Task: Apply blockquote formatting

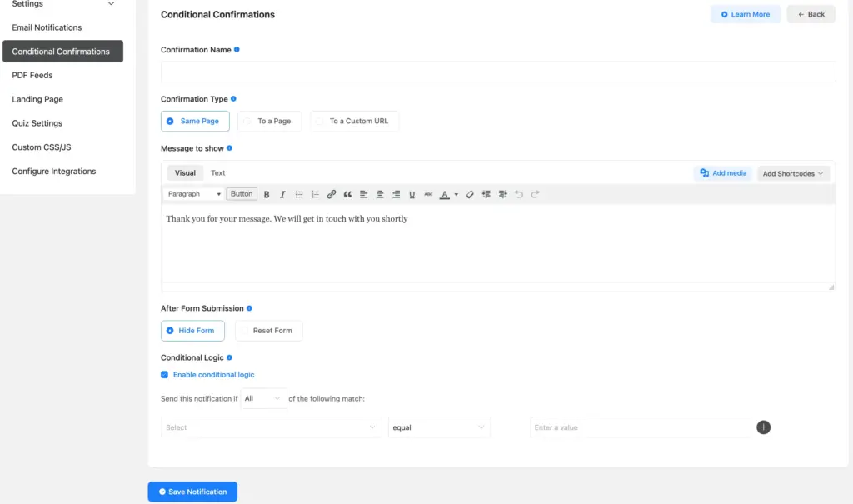Action: tap(347, 194)
